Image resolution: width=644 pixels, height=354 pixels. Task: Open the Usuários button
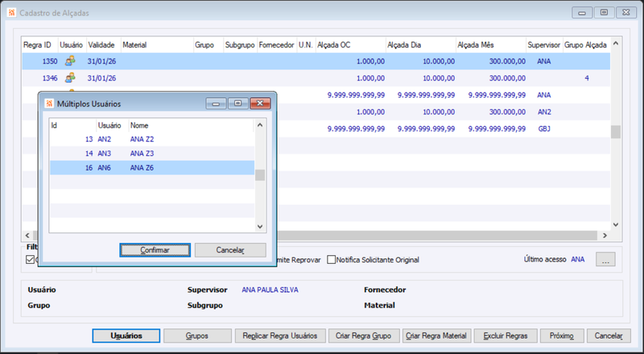tap(126, 336)
